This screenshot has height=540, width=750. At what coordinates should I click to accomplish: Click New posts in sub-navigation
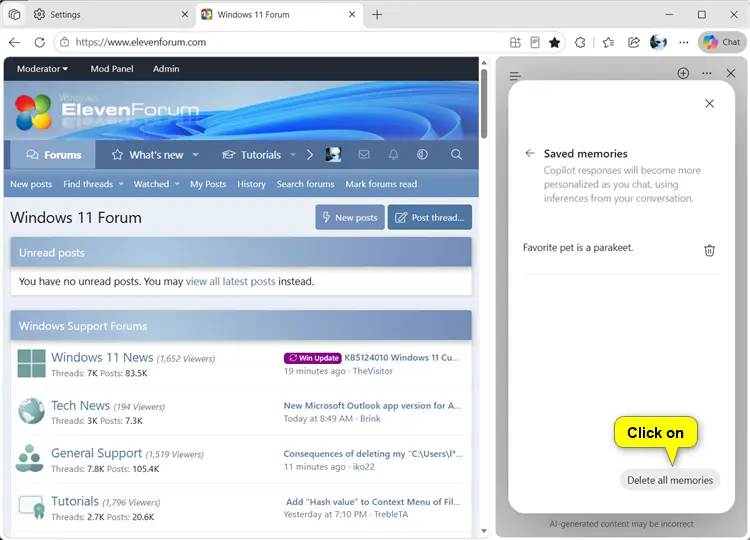(x=31, y=184)
